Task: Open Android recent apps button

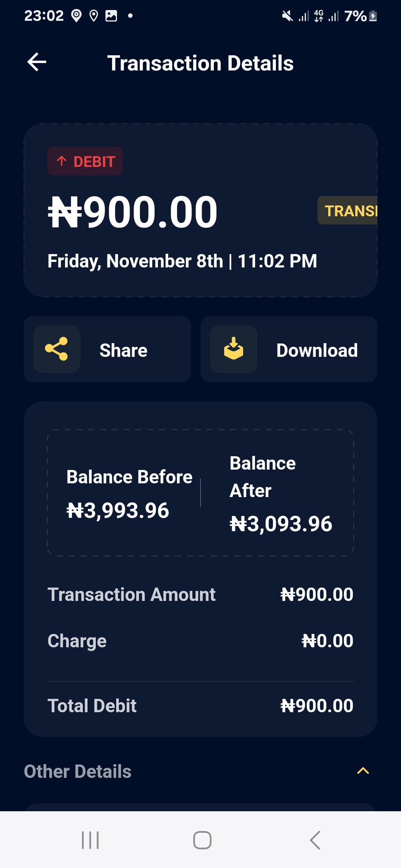Action: pos(90,840)
